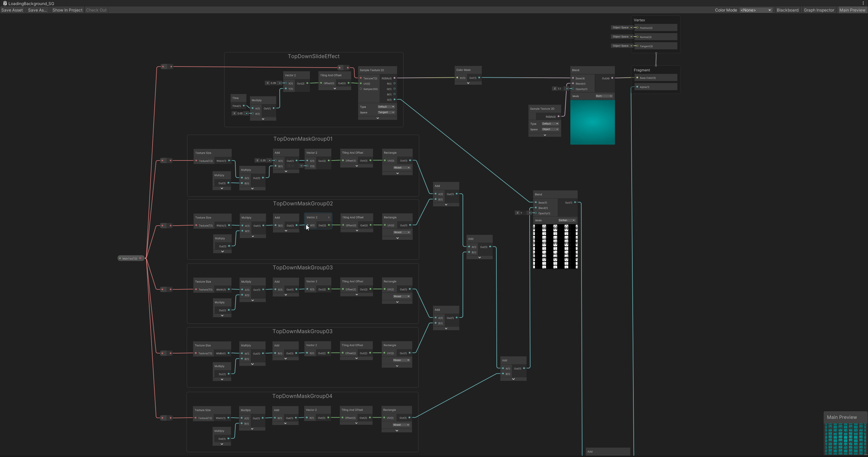Open the window options kebab menu
Screen dimensions: 868x457
pos(863,3)
